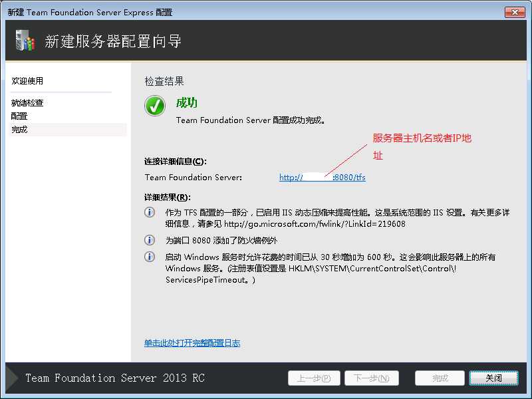532x399 pixels.
Task: Click the green 成功 status text
Action: pos(187,102)
